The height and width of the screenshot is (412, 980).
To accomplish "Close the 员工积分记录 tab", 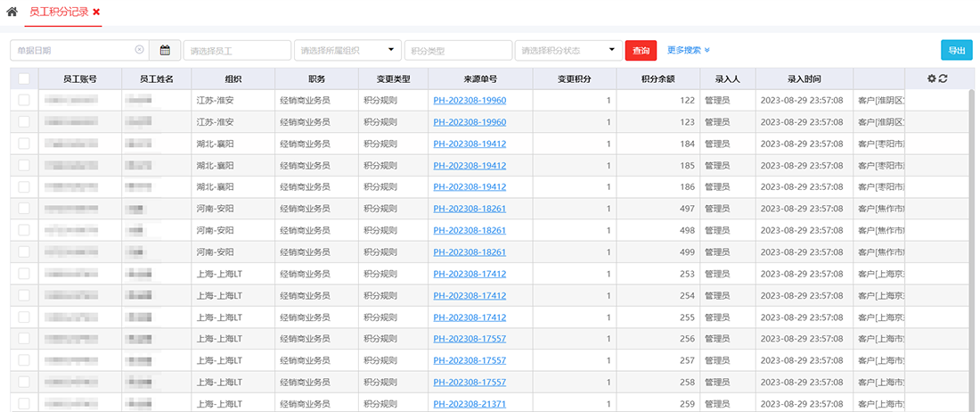I will click(x=96, y=12).
